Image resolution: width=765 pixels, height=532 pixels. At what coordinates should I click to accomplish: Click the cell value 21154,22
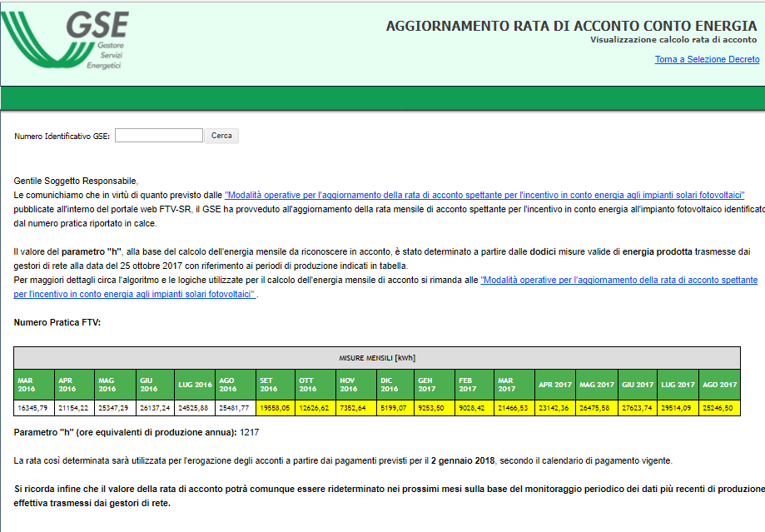coord(73,408)
